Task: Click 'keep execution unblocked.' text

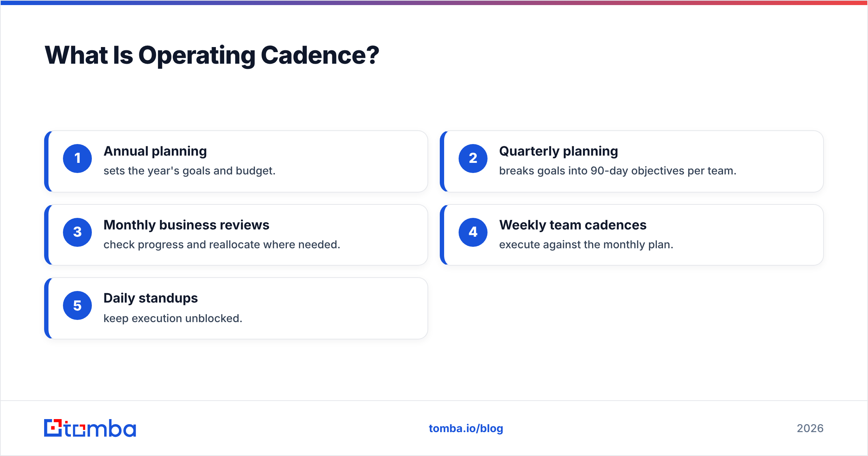Action: click(x=173, y=318)
